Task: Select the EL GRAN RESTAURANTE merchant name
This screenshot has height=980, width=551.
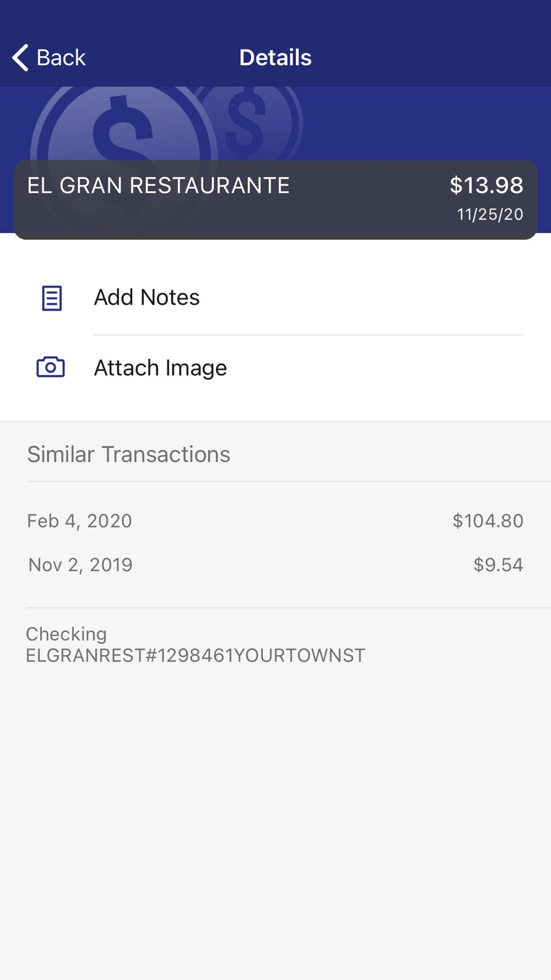Action: [x=158, y=186]
